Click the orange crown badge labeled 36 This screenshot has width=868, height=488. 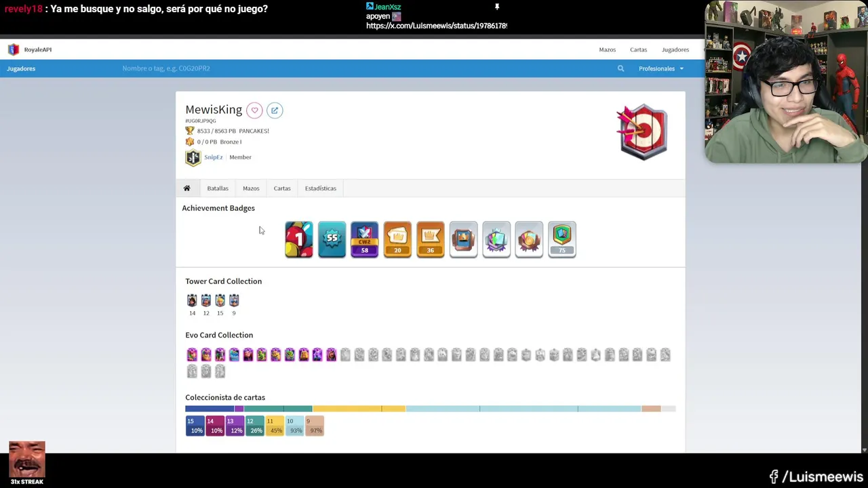pos(430,239)
